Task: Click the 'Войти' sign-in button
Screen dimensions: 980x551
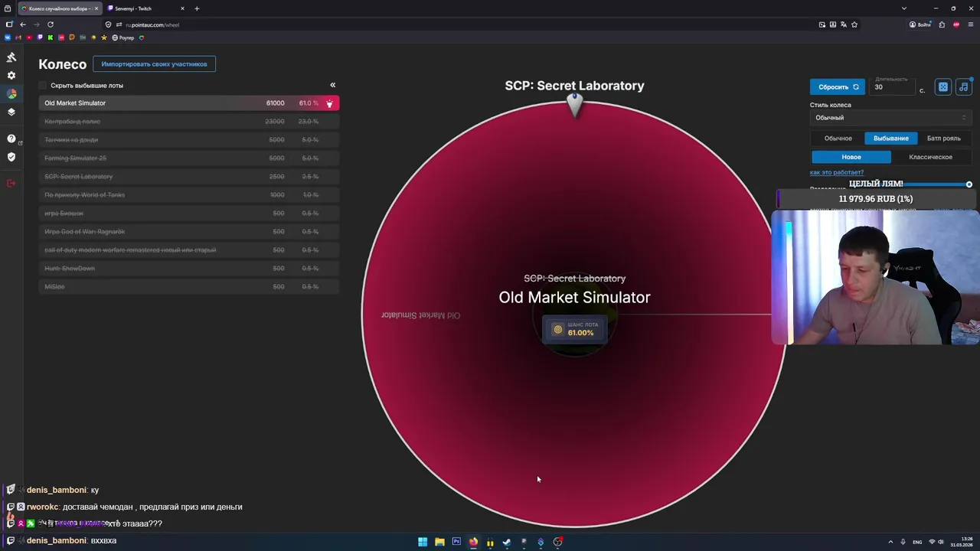Action: tap(920, 24)
